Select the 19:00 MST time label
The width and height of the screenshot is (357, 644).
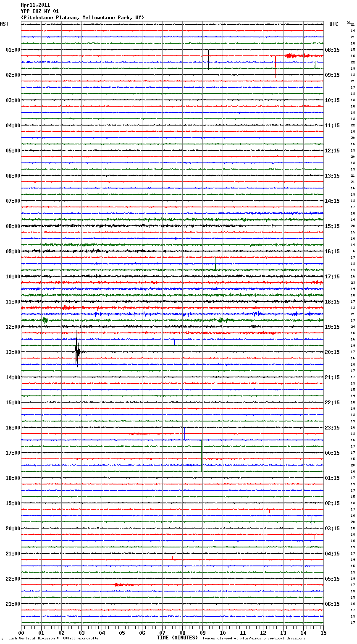13,503
